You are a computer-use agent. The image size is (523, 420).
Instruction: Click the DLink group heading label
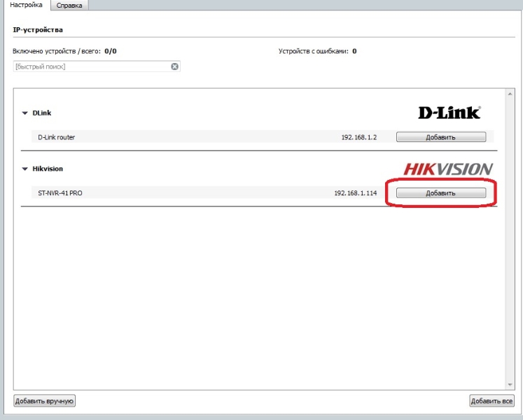coord(42,113)
